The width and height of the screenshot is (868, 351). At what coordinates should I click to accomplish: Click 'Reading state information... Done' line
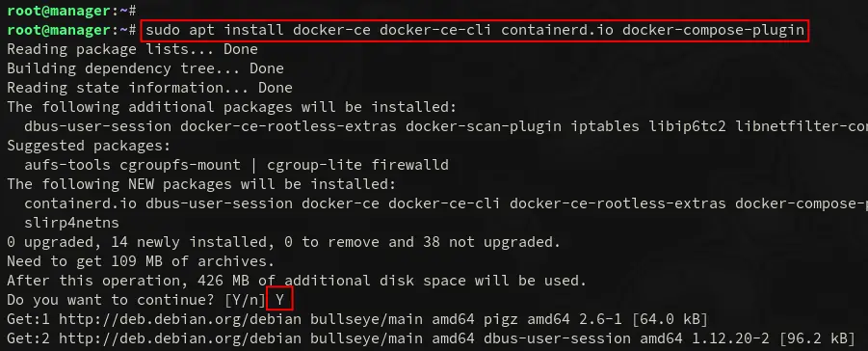[149, 88]
